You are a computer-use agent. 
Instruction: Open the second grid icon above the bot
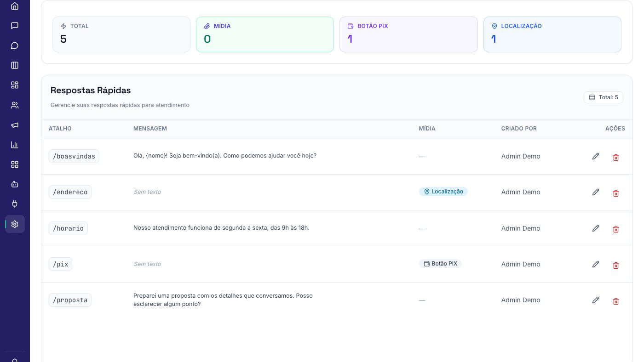pyautogui.click(x=15, y=164)
